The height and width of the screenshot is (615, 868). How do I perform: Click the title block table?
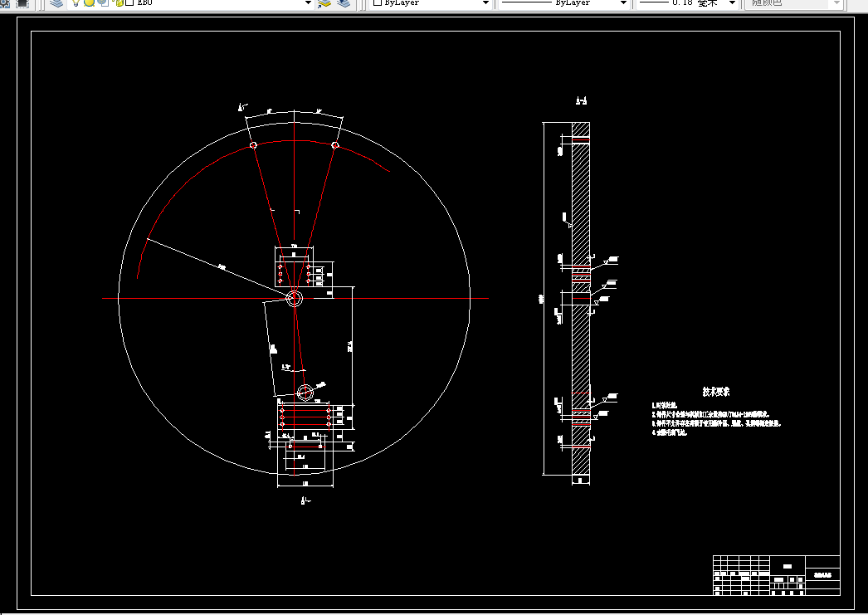click(x=776, y=575)
